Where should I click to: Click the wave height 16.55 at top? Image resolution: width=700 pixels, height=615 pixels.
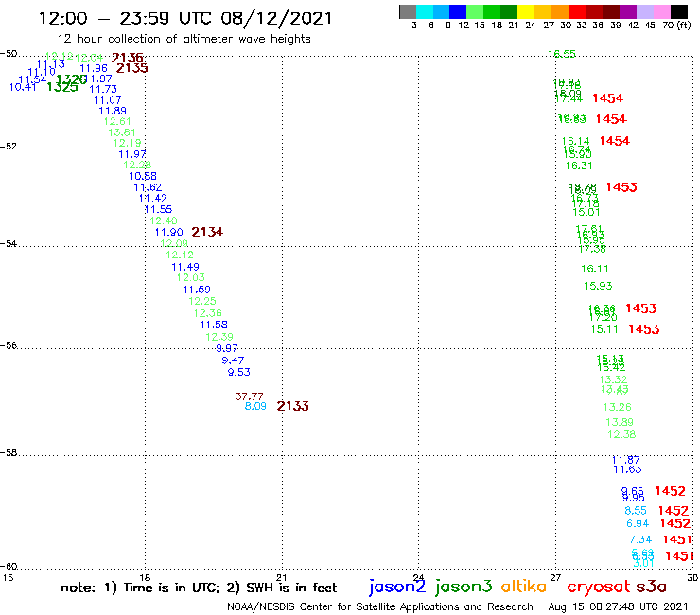562,54
